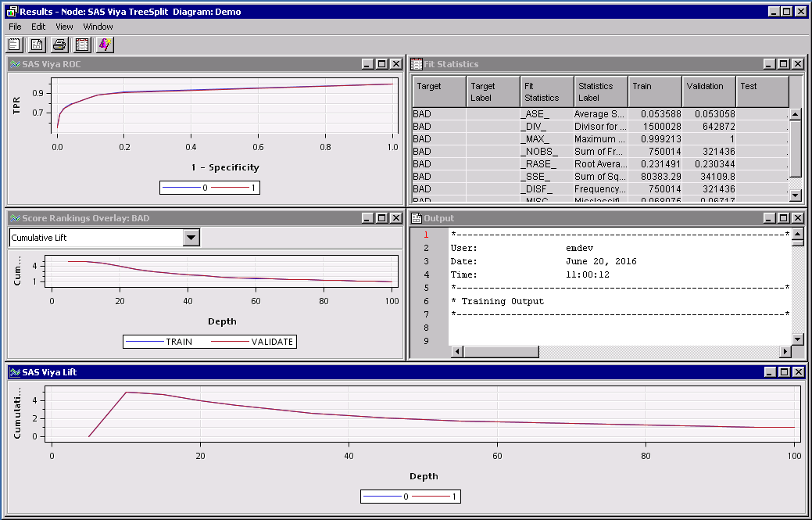Open the View menu

[x=64, y=26]
